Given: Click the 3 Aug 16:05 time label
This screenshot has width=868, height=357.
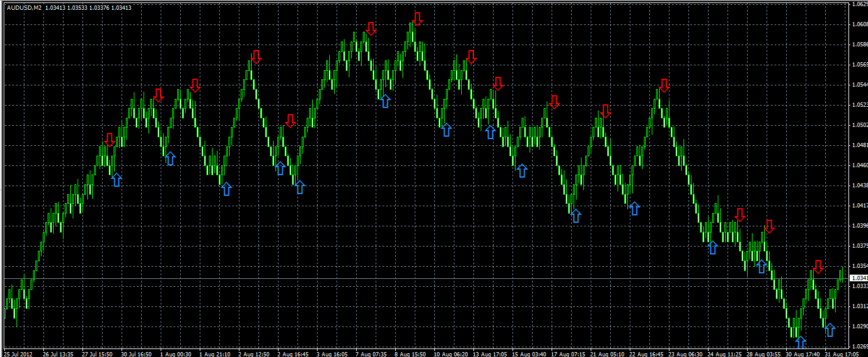Looking at the screenshot, I should tap(333, 353).
